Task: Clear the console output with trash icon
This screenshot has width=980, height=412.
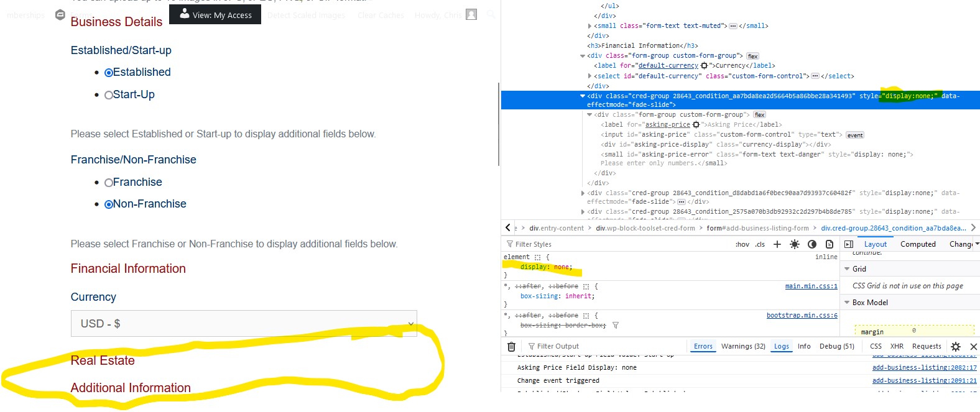Action: (x=511, y=347)
